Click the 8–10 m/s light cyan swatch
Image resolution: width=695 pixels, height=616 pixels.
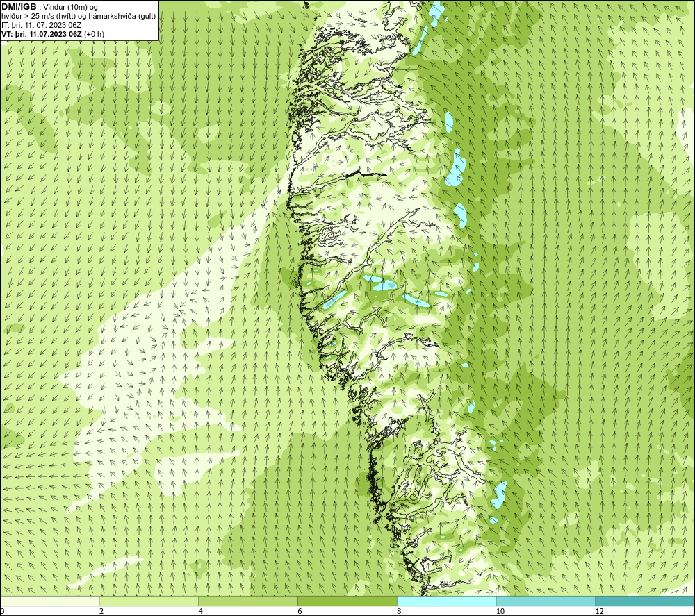[x=447, y=601]
